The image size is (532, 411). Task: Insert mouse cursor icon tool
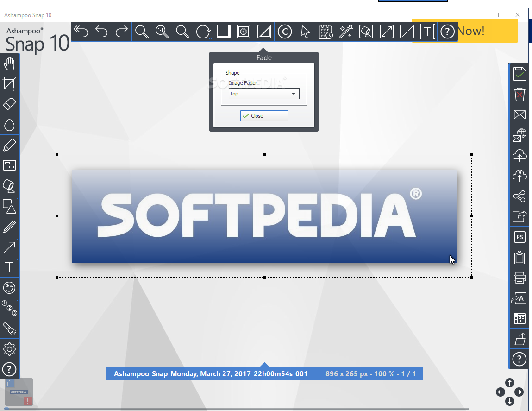(x=305, y=32)
